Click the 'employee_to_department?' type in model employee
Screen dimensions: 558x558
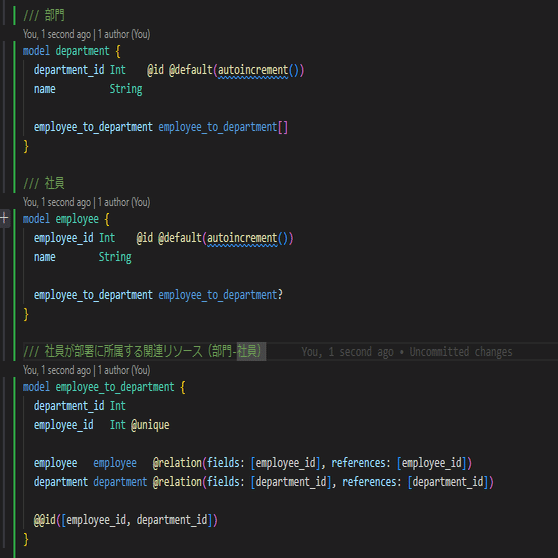tap(220, 295)
